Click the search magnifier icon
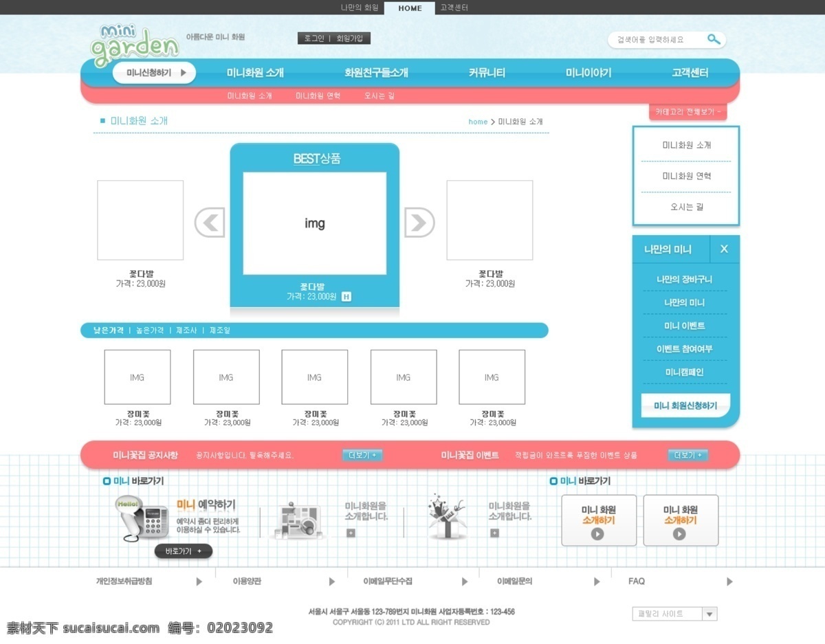Image resolution: width=825 pixels, height=644 pixels. pyautogui.click(x=714, y=39)
